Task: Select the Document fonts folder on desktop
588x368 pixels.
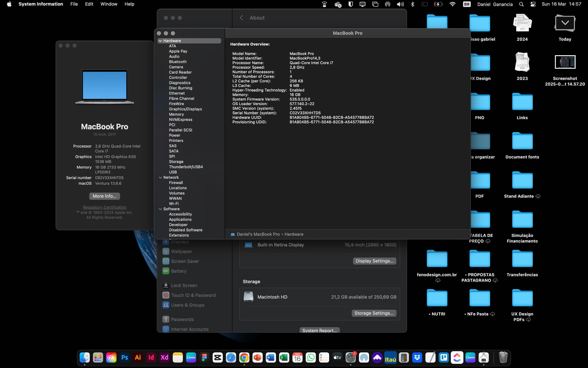Action: pos(522,141)
